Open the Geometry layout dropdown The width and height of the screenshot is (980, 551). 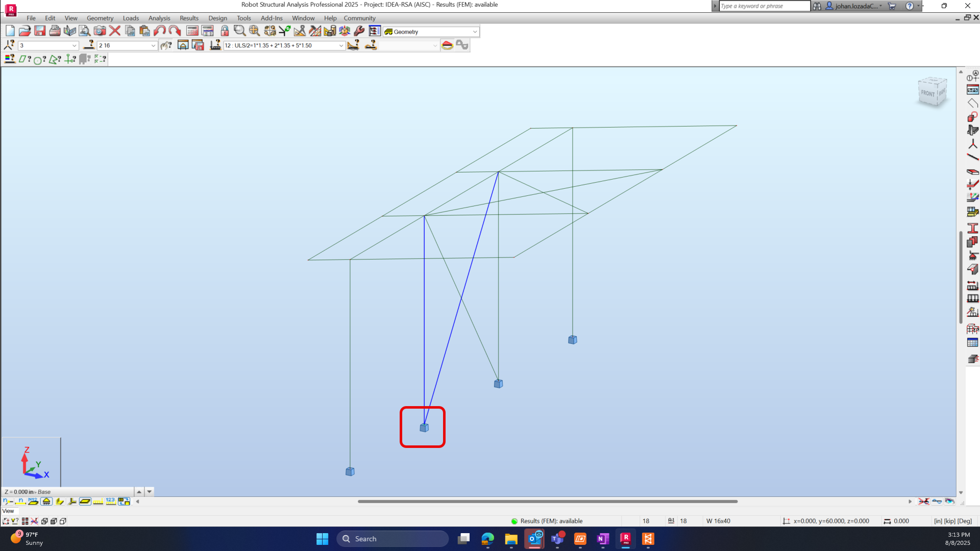(475, 32)
